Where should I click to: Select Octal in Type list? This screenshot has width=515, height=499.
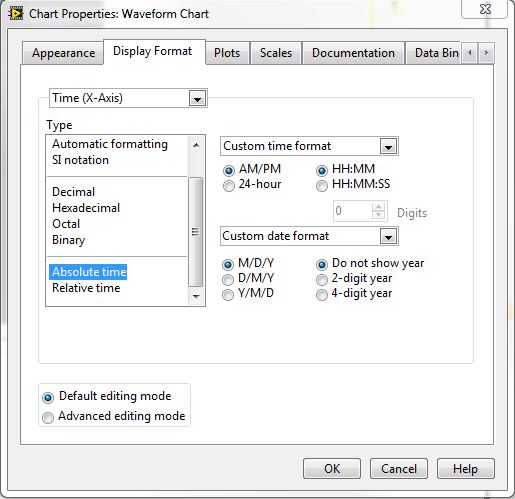(66, 224)
